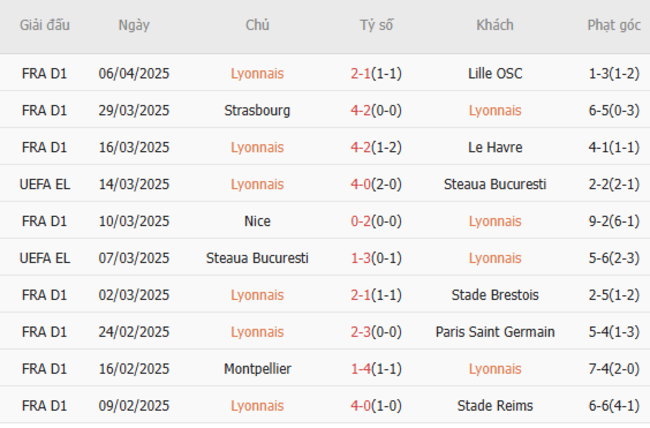Viewport: 650px width, 428px height.
Task: Click the "Phạt góc" column header
Action: click(614, 25)
